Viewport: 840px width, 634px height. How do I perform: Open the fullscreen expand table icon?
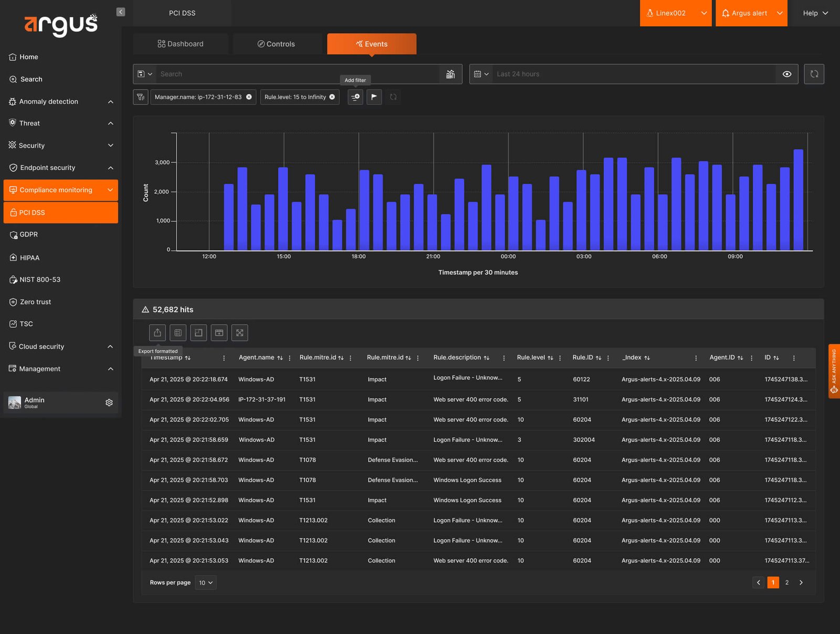(239, 332)
